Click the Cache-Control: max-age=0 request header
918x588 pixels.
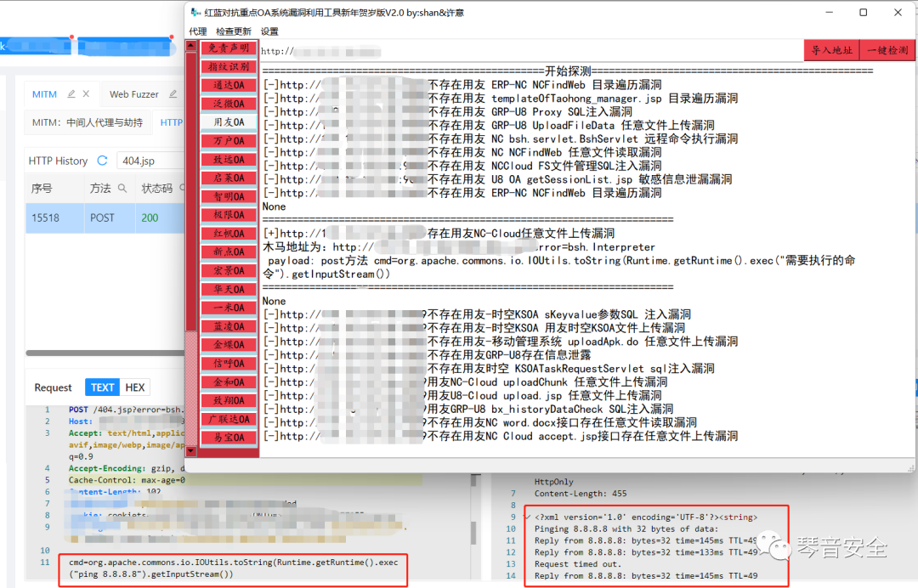127,480
